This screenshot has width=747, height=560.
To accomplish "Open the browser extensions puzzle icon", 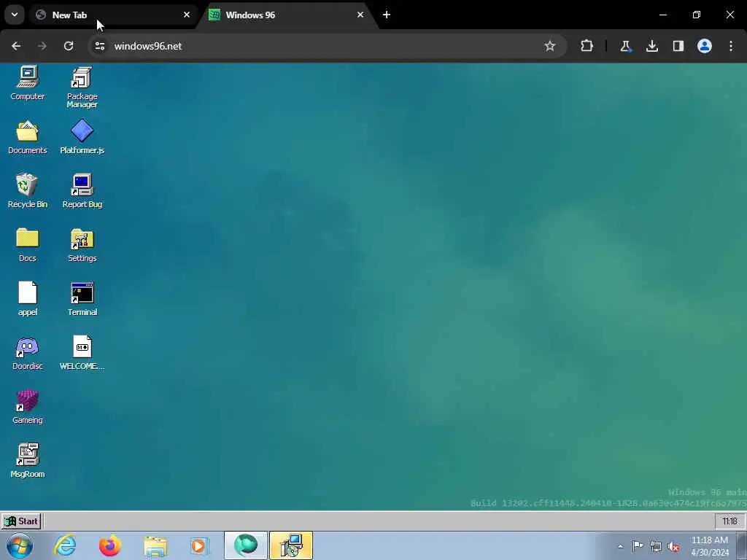I will point(587,46).
